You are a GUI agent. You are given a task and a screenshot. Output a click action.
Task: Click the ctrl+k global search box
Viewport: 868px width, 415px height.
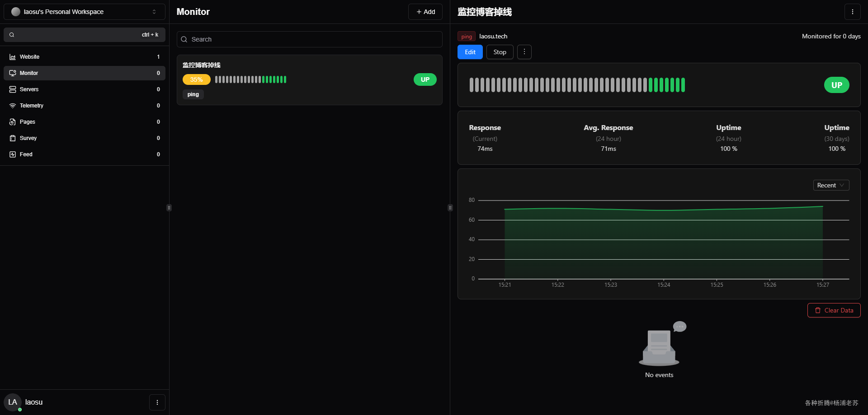[85, 35]
